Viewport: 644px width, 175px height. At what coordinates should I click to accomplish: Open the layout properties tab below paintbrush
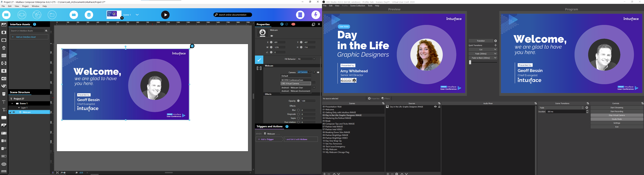pyautogui.click(x=259, y=68)
